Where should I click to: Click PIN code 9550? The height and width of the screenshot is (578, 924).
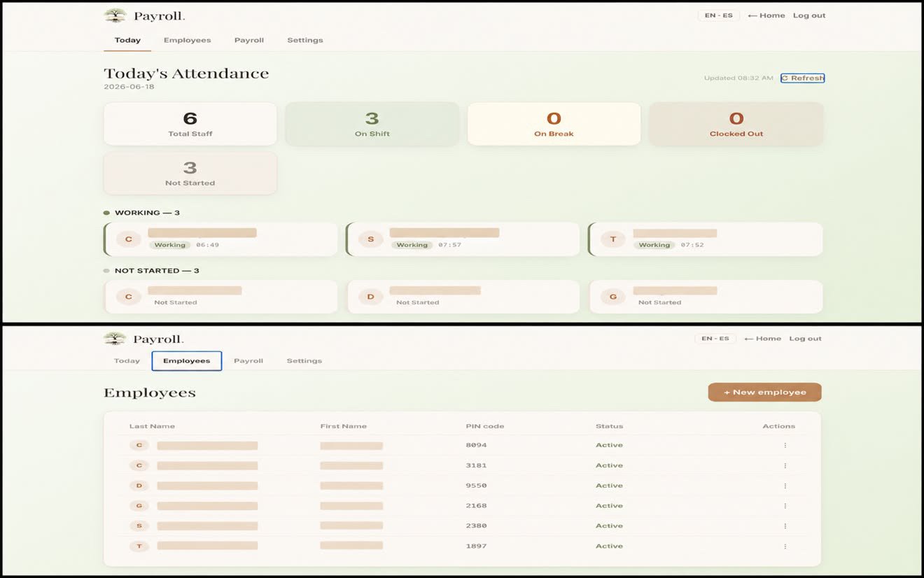[x=476, y=486]
